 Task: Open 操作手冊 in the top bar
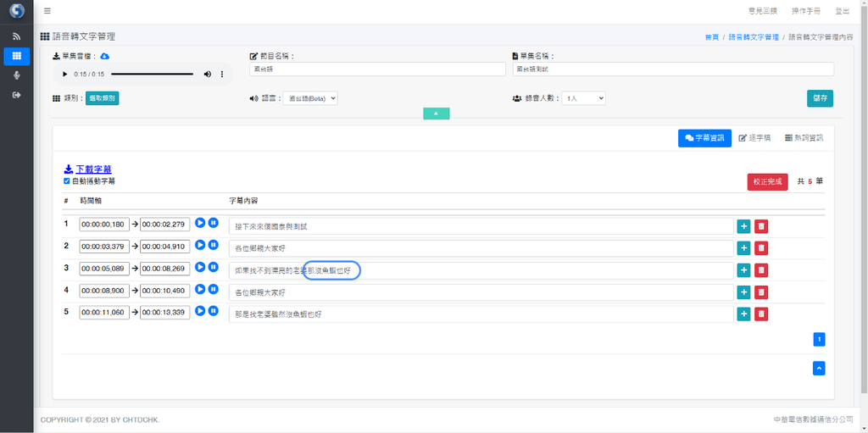pyautogui.click(x=806, y=11)
